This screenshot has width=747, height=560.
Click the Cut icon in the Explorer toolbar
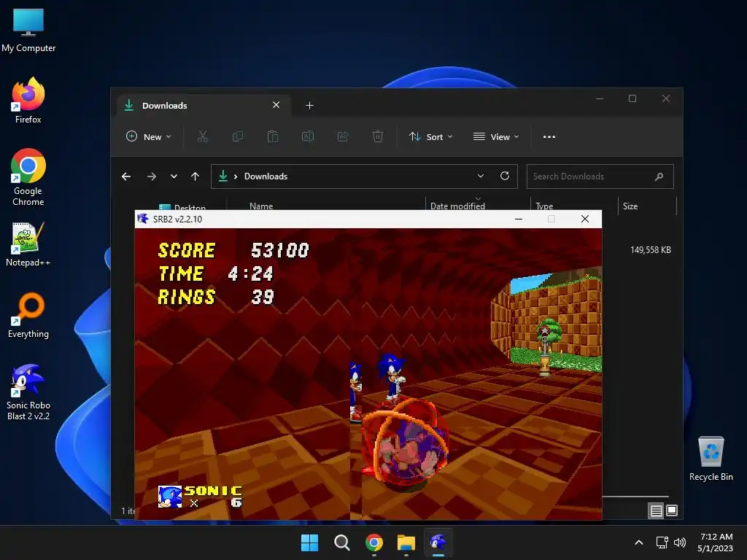[203, 136]
